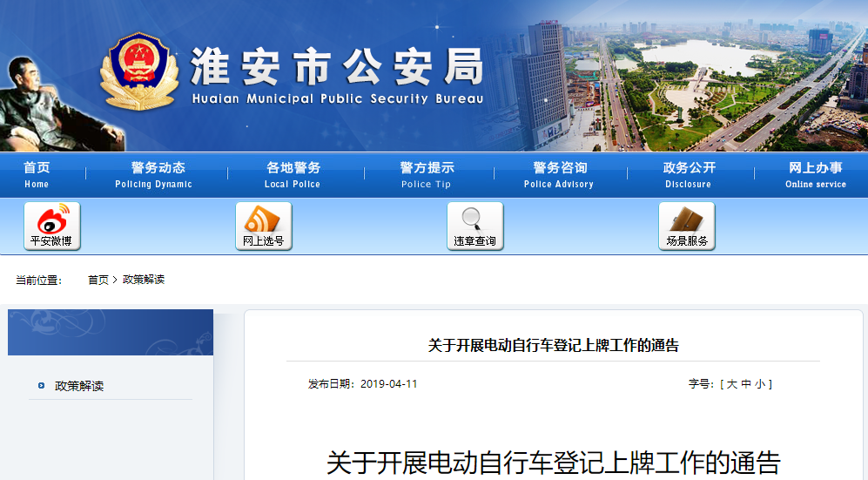Click the 政策解读 breadcrumb link
This screenshot has height=480, width=868.
pos(144,280)
